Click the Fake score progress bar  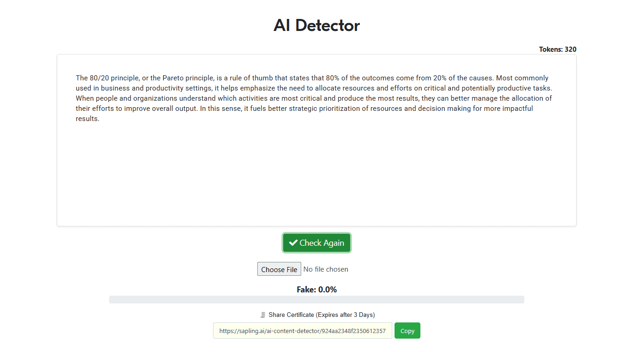316,300
